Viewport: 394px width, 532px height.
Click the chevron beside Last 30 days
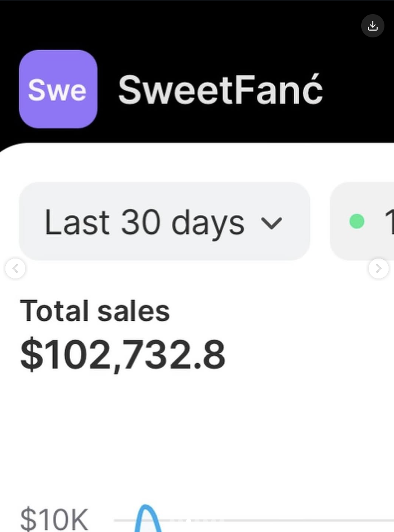coord(272,223)
